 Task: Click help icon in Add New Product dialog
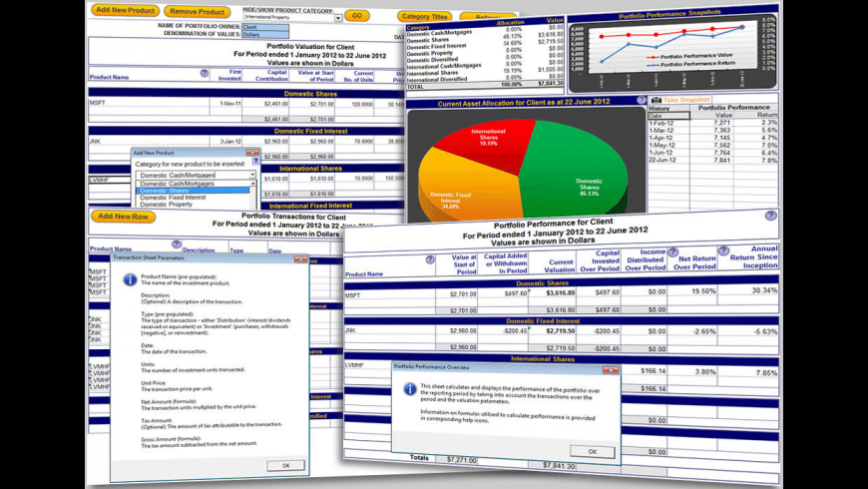(255, 161)
